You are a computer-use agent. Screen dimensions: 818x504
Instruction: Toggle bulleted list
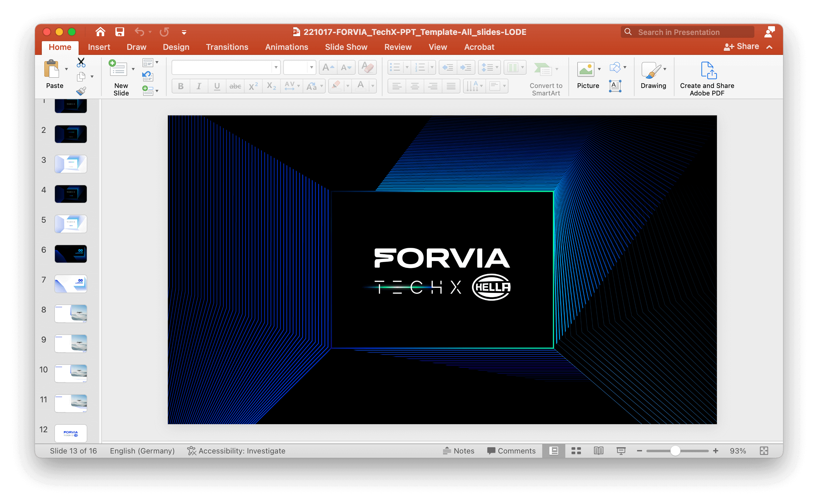click(x=395, y=68)
